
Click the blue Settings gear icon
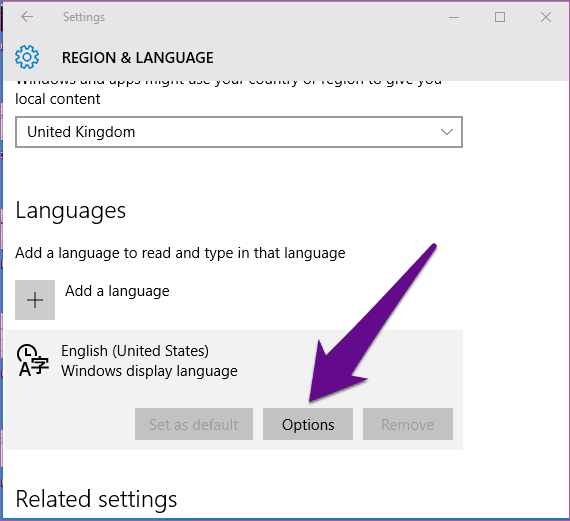[x=27, y=57]
